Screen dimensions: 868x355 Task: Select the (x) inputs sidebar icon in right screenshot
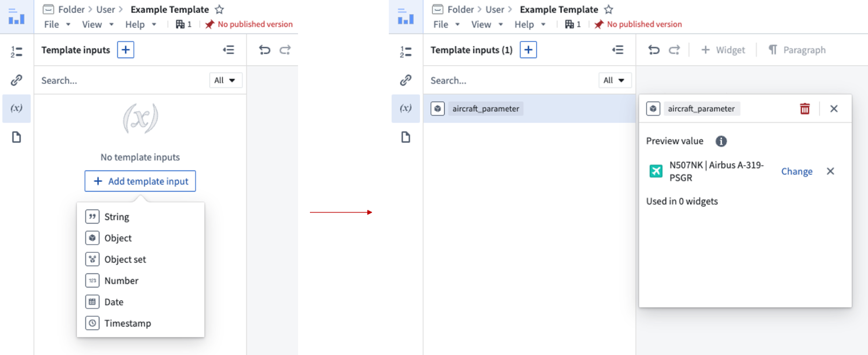pyautogui.click(x=406, y=108)
